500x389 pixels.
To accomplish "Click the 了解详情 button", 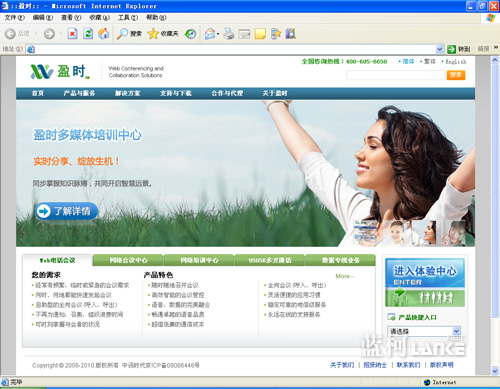I will pos(66,211).
